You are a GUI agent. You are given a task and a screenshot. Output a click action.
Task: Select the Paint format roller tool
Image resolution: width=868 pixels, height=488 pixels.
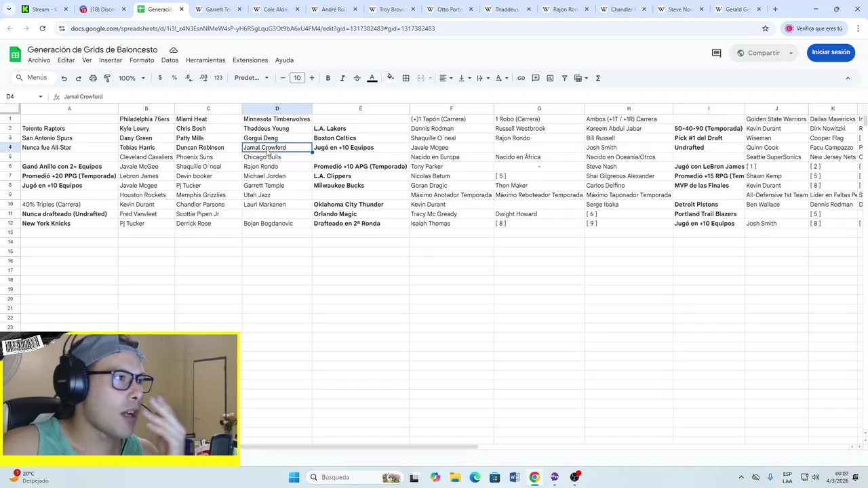coord(107,78)
